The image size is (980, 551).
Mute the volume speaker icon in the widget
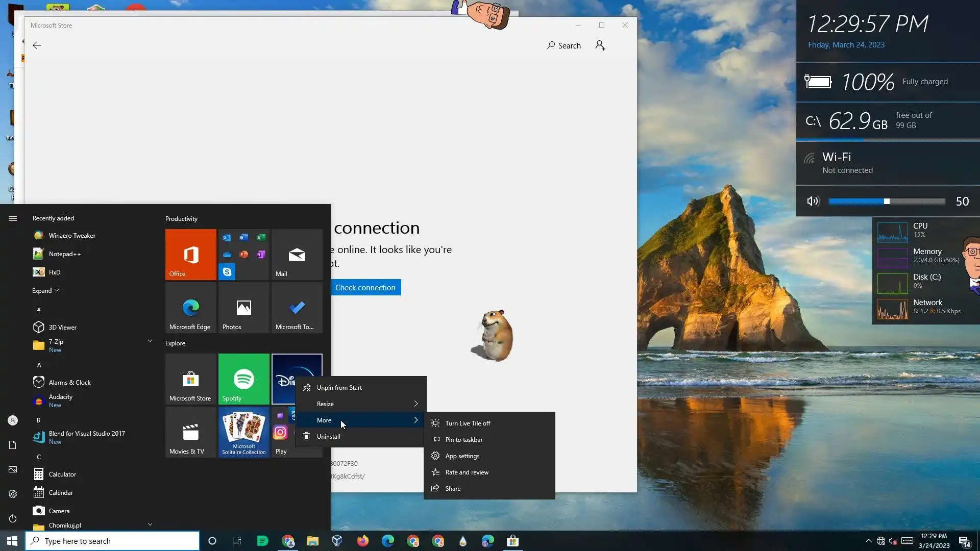[x=813, y=201]
